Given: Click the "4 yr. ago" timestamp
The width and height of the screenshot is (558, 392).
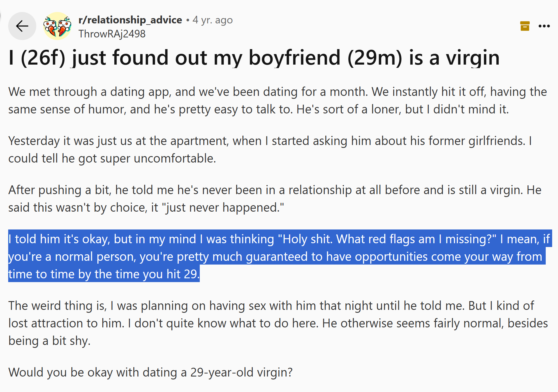Looking at the screenshot, I should (x=213, y=20).
